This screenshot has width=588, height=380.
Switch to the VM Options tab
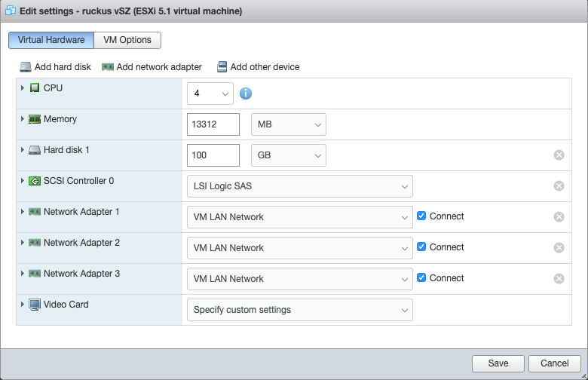tap(127, 40)
